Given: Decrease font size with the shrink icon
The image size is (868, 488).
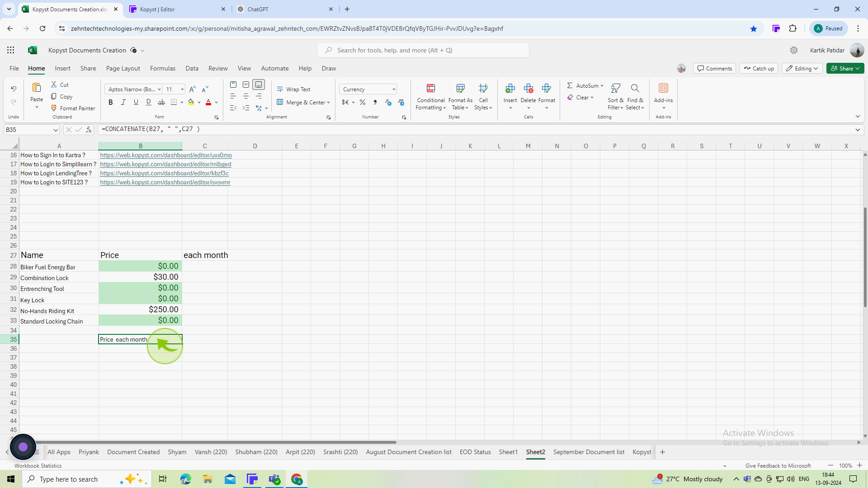Looking at the screenshot, I should coord(205,89).
